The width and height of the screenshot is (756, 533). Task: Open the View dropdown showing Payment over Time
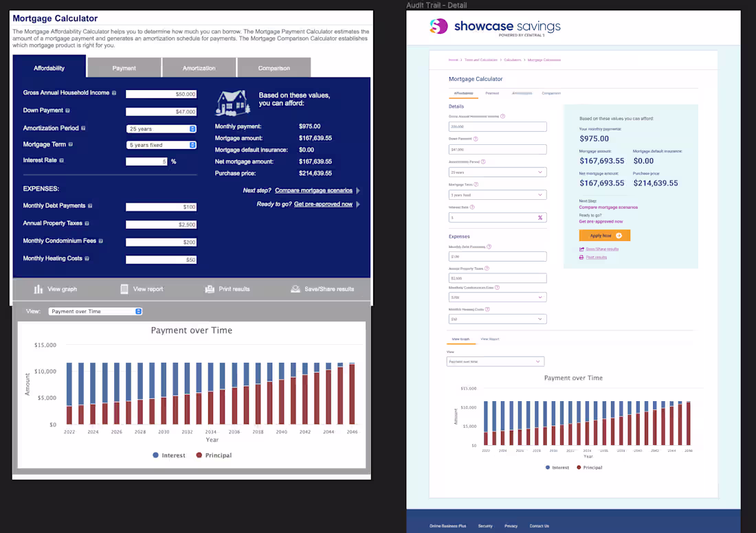[95, 311]
